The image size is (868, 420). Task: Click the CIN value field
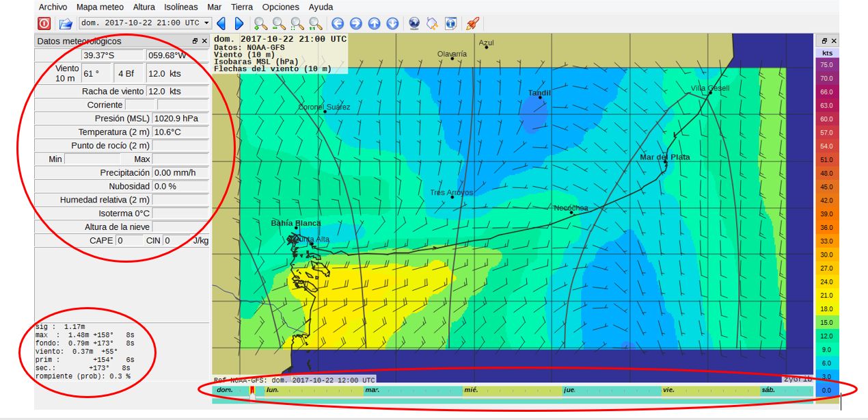[x=176, y=241]
